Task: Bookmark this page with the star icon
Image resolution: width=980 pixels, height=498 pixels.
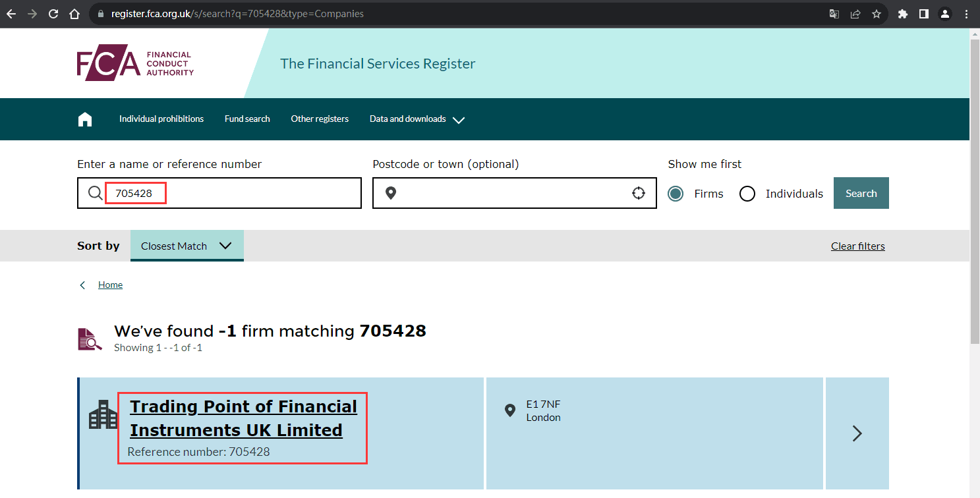Action: [877, 14]
